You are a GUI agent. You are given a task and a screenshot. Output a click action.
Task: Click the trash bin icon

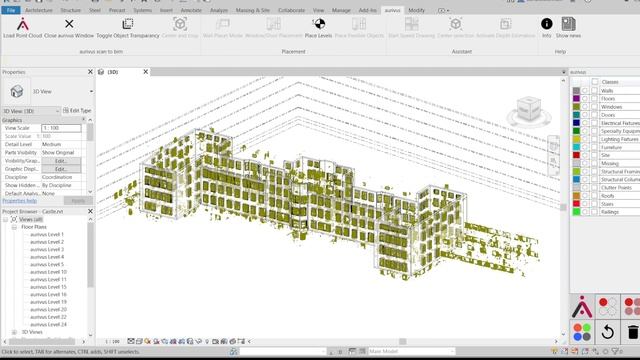pos(633,332)
